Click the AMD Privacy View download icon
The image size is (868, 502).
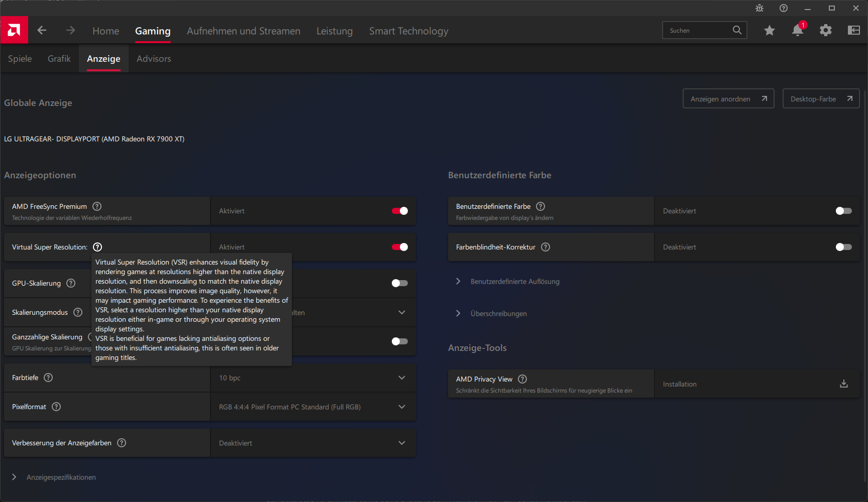[x=844, y=384]
